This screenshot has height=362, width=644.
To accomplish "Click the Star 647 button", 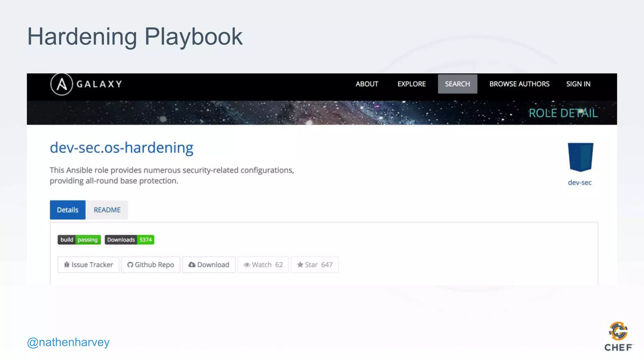I will click(x=315, y=265).
